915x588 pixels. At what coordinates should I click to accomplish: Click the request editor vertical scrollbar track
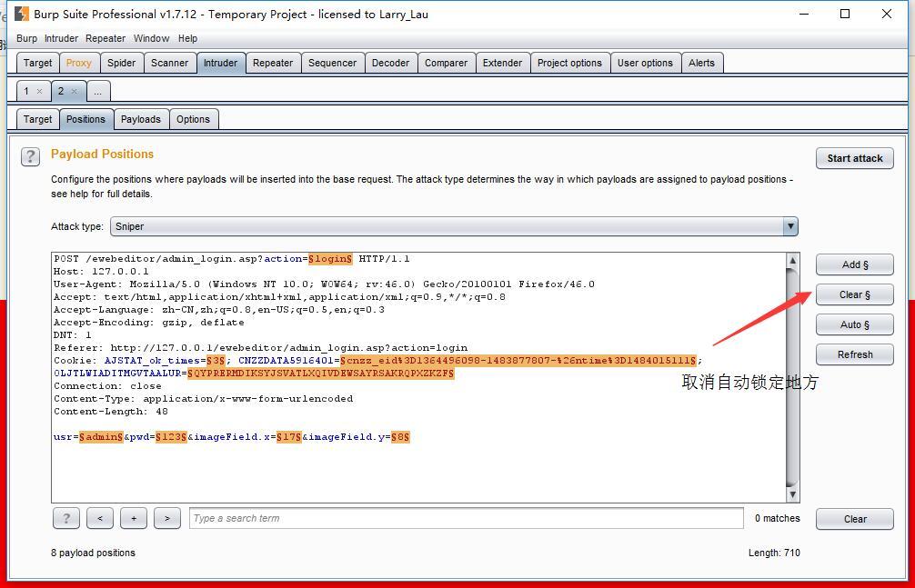(x=792, y=378)
